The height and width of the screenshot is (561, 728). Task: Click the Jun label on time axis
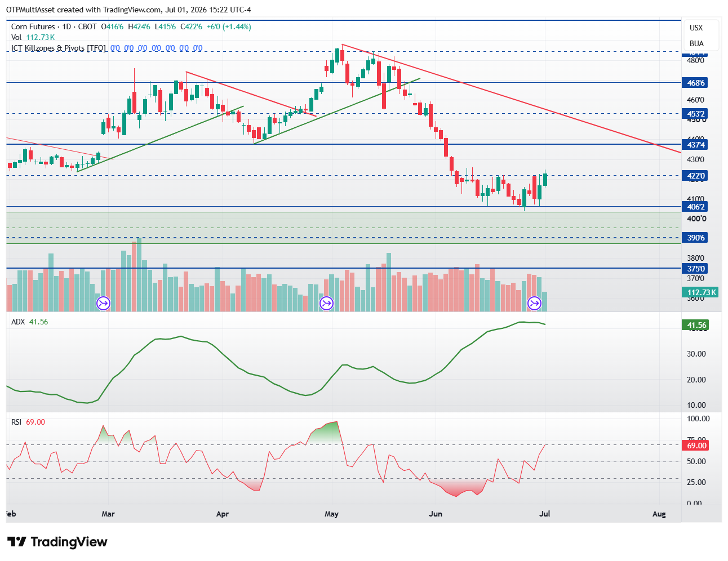click(436, 514)
